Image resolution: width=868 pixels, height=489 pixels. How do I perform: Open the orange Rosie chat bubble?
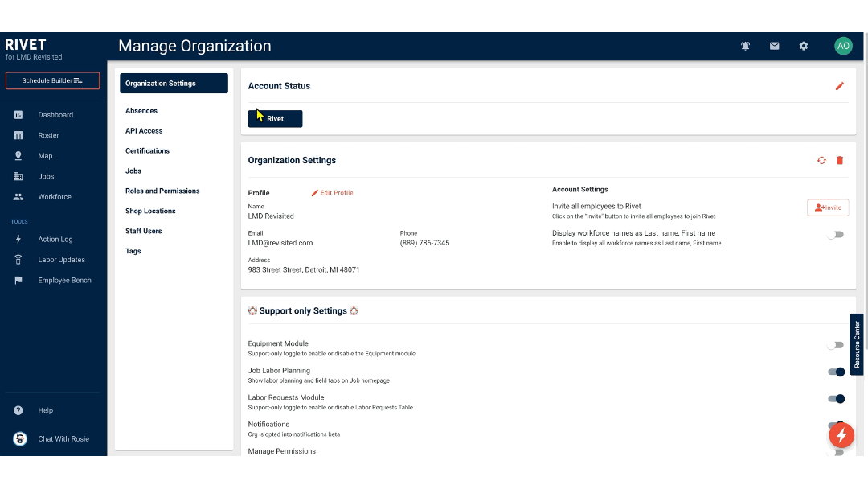[841, 435]
